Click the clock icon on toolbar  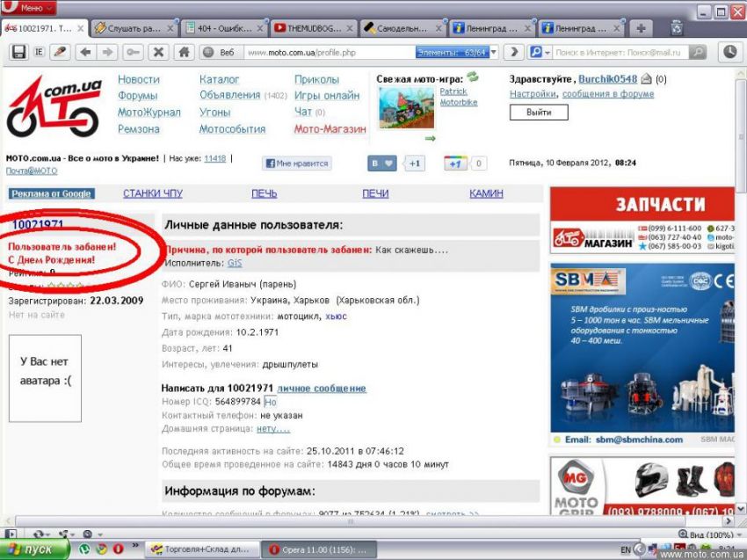point(730,52)
